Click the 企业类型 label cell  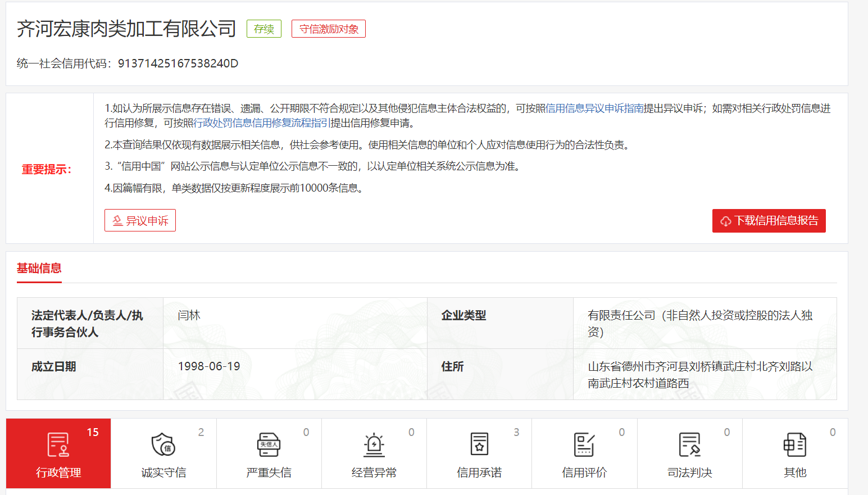[500, 323]
